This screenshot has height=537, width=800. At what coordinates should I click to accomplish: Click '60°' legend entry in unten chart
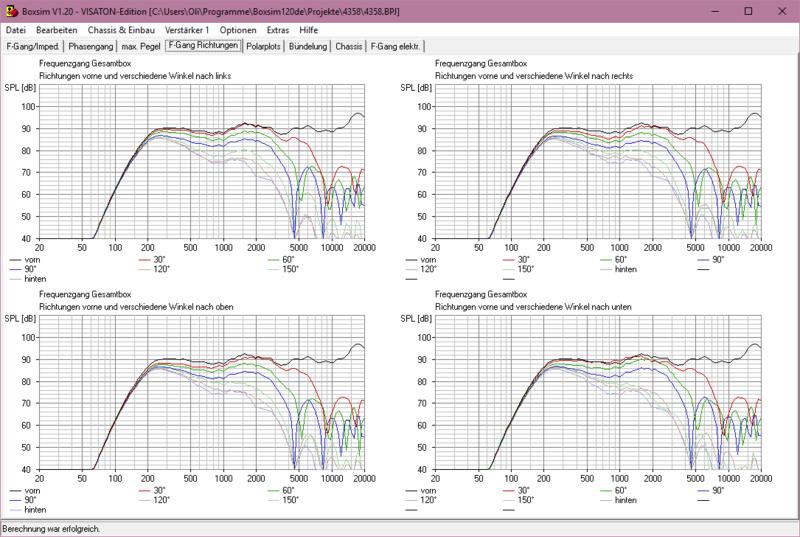coord(614,491)
